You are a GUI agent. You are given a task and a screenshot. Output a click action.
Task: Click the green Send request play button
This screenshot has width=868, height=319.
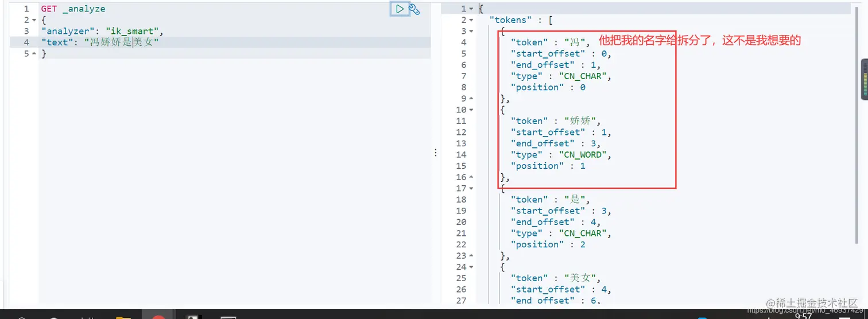400,9
